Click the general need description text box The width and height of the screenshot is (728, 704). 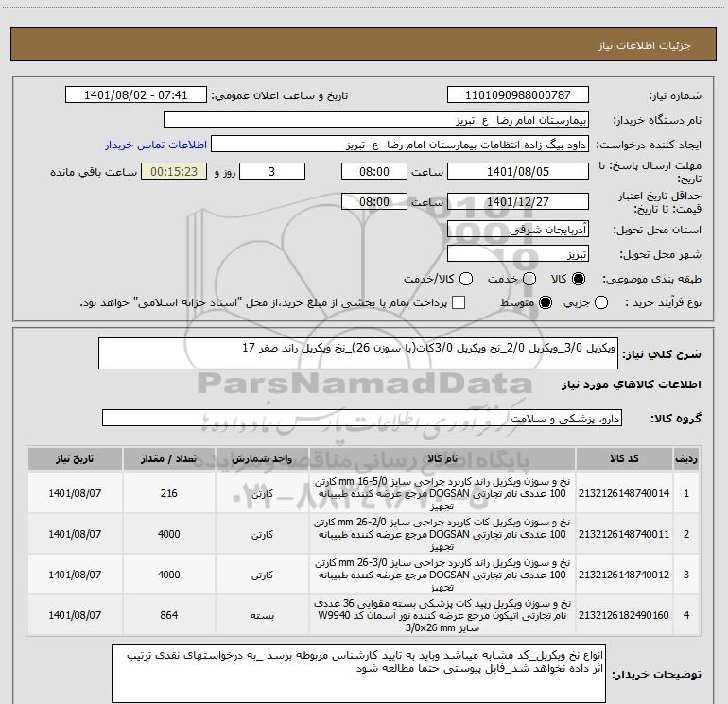tap(358, 353)
